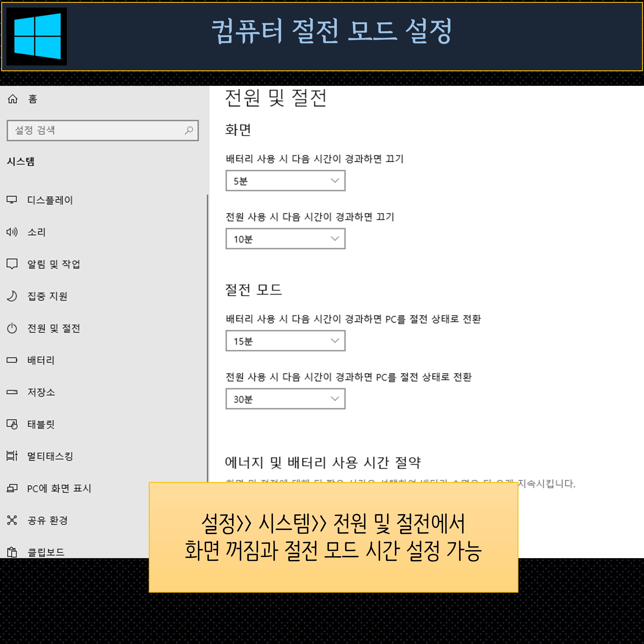Select 전원 및 절전 in the sidebar
This screenshot has height=644, width=644.
coord(54,328)
